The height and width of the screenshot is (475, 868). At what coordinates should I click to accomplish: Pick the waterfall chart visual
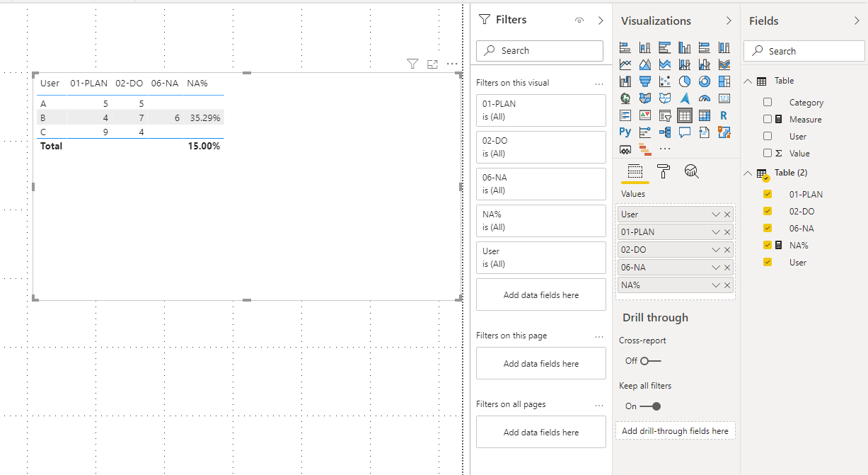click(625, 81)
